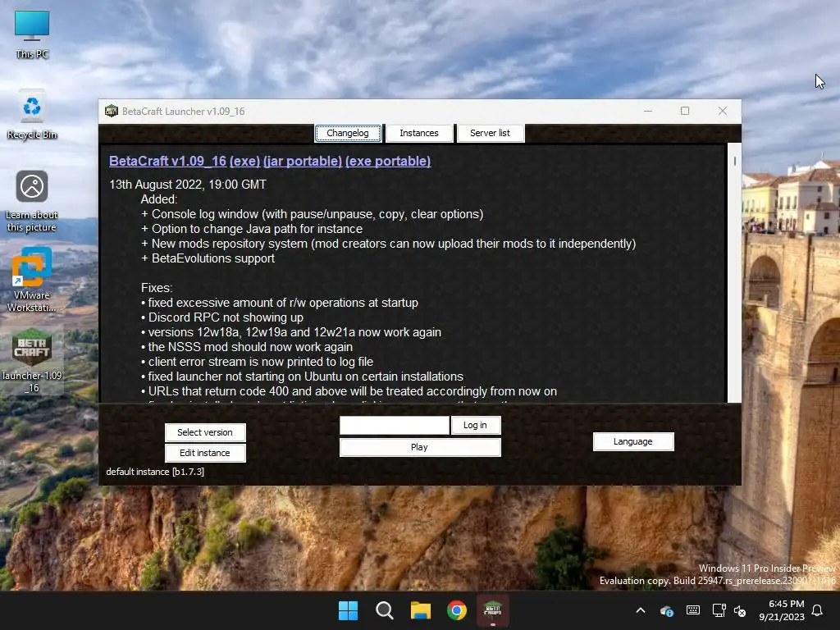Click the Log in button
Screen dimensions: 840x630
(475, 425)
